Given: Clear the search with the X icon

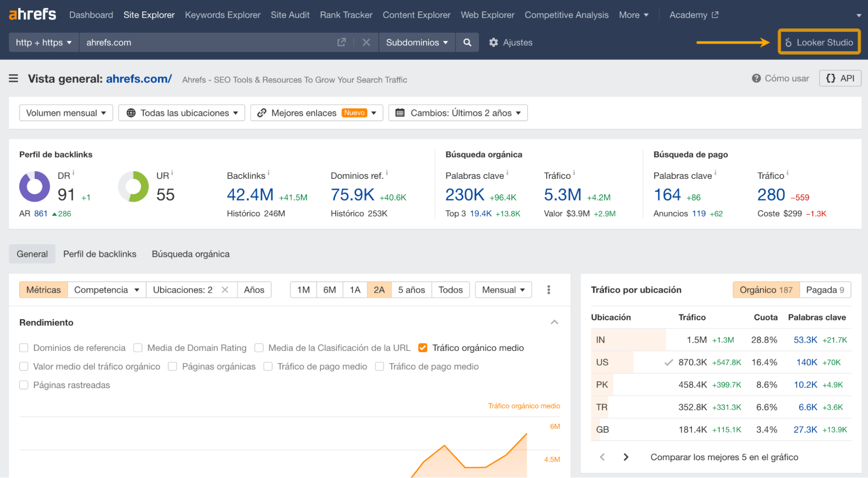Looking at the screenshot, I should click(366, 42).
